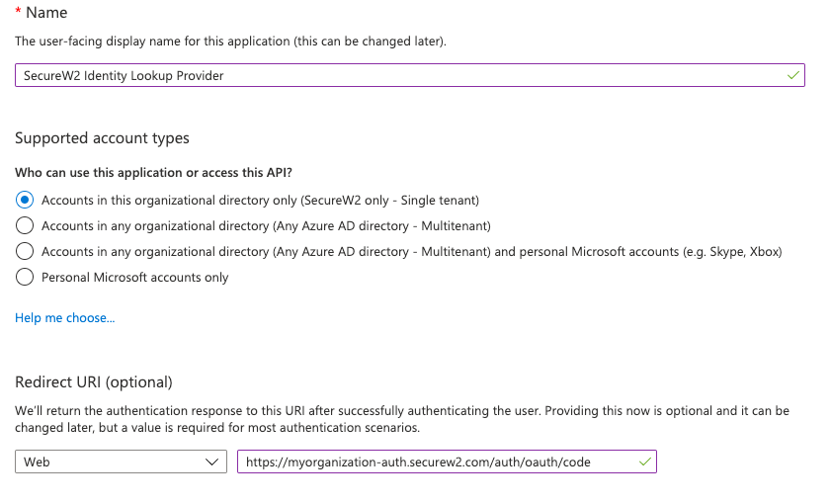Click the green validation checkmark in the Redirect URI field

pyautogui.click(x=645, y=462)
